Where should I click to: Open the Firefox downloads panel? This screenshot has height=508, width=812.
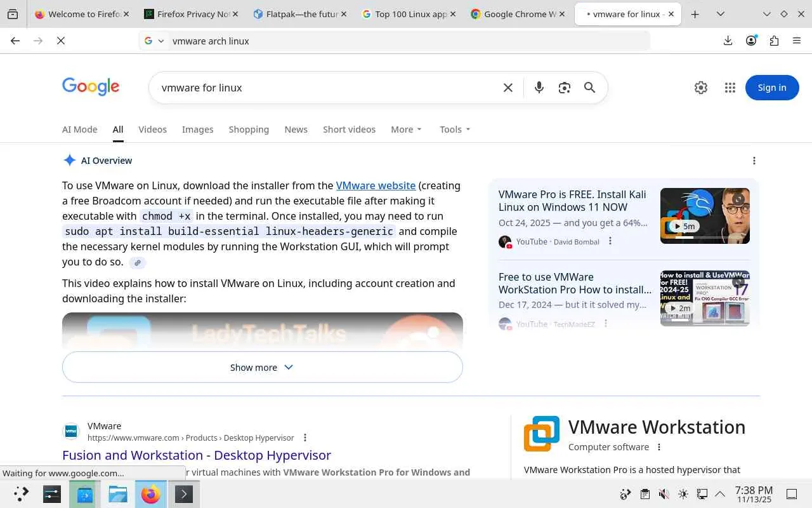pos(728,41)
